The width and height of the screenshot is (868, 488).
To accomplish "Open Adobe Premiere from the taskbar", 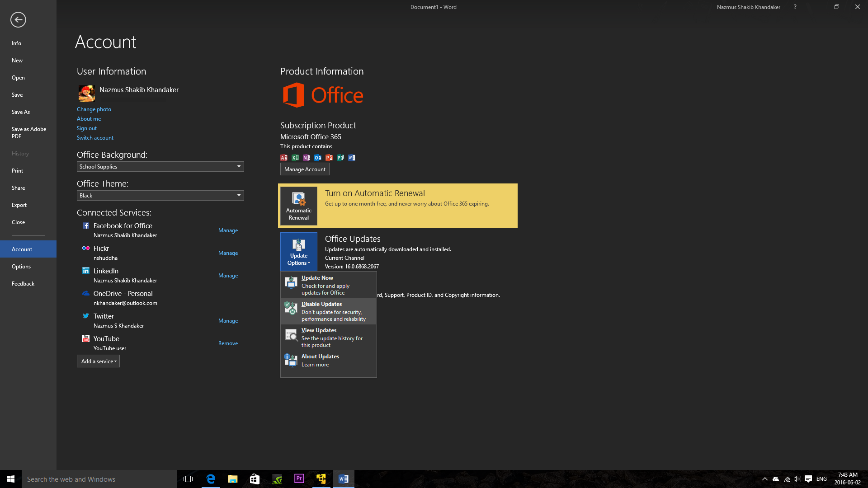I will click(299, 479).
